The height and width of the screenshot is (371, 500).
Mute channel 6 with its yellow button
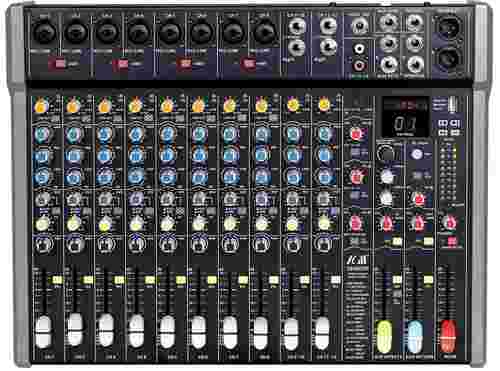(x=212, y=280)
